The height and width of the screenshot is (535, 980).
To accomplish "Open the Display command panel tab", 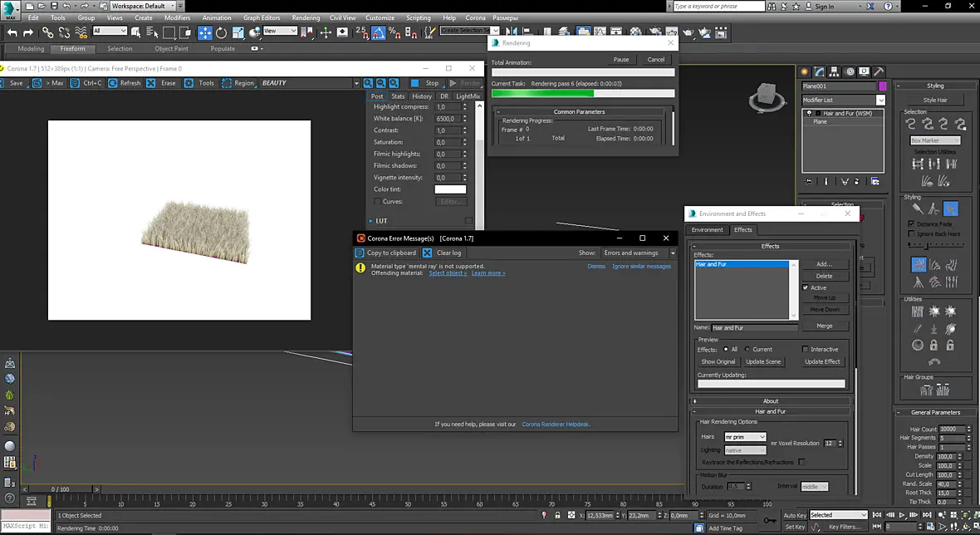I will (865, 72).
